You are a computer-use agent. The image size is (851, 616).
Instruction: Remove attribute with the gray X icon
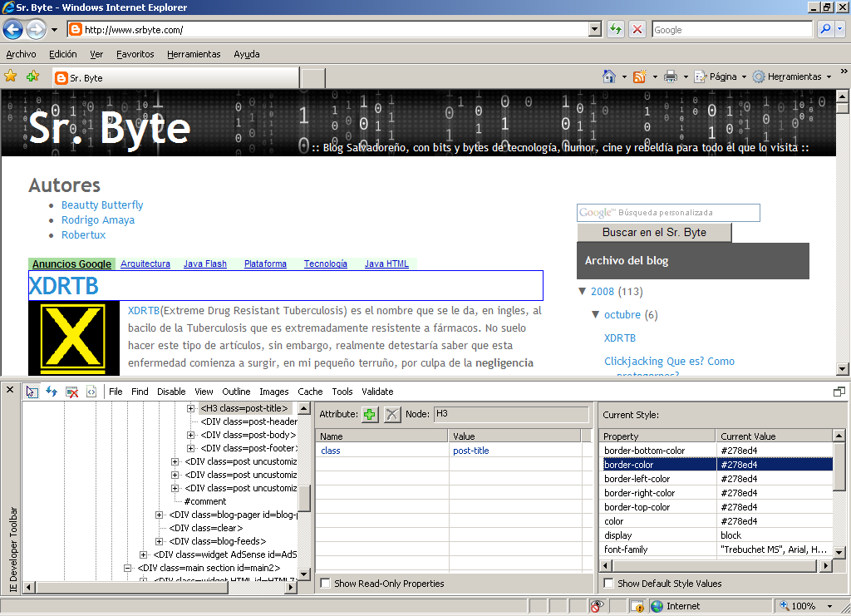[391, 415]
